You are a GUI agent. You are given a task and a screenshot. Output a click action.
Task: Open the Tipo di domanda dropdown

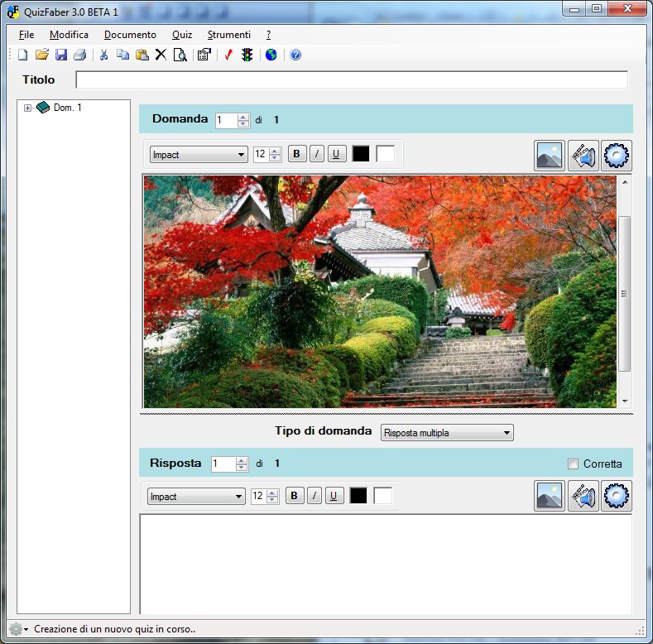pyautogui.click(x=447, y=433)
